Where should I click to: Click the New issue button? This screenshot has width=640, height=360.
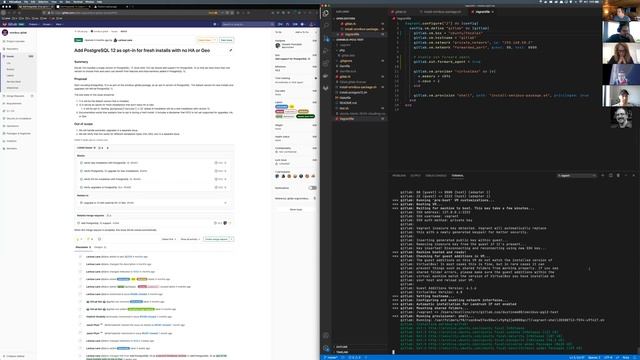click(x=227, y=40)
